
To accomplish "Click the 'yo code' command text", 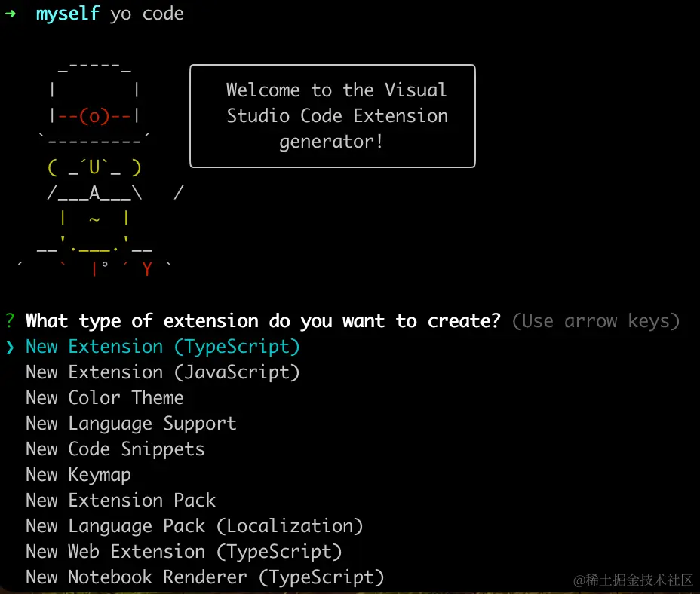I will click(x=147, y=14).
